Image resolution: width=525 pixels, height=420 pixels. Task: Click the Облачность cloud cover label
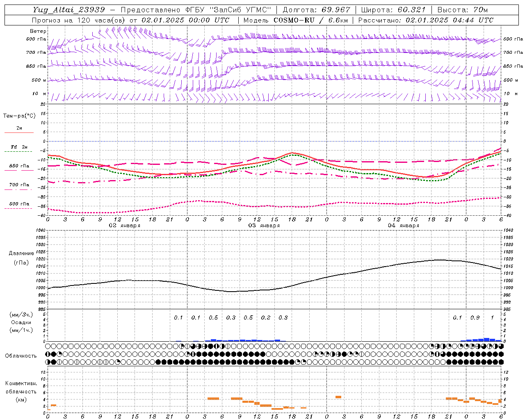click(x=21, y=356)
